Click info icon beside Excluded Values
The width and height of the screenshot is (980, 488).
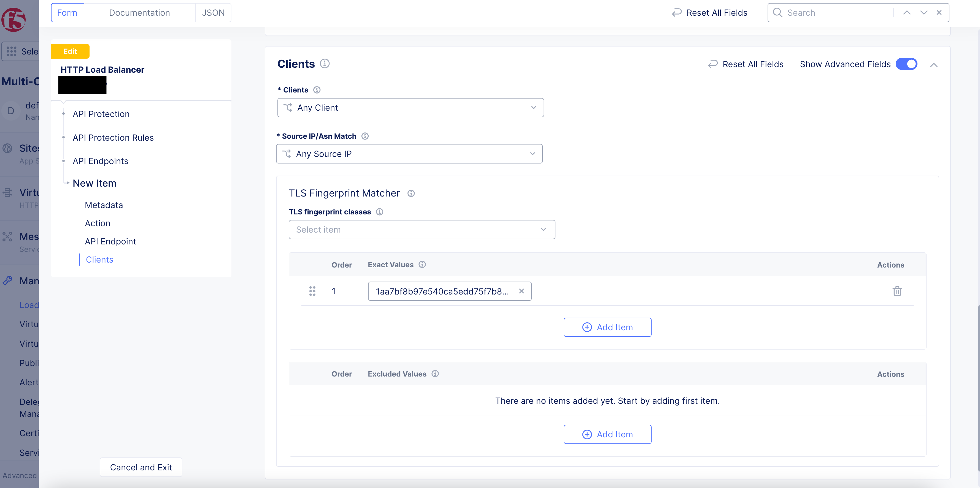click(435, 374)
